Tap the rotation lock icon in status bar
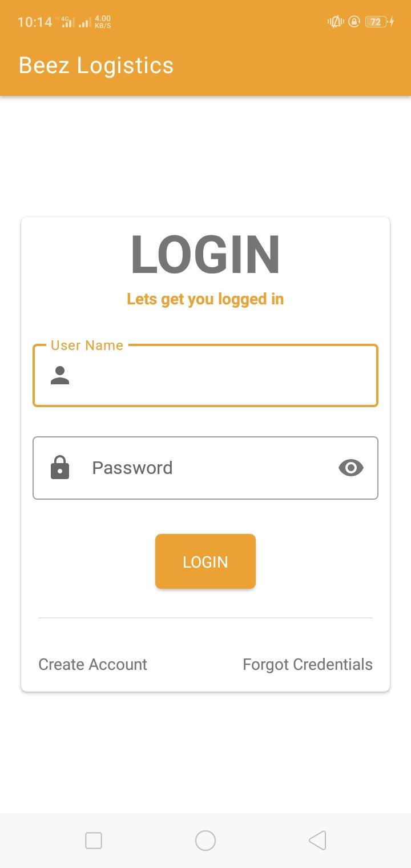Viewport: 411px width, 868px height. pos(354,22)
